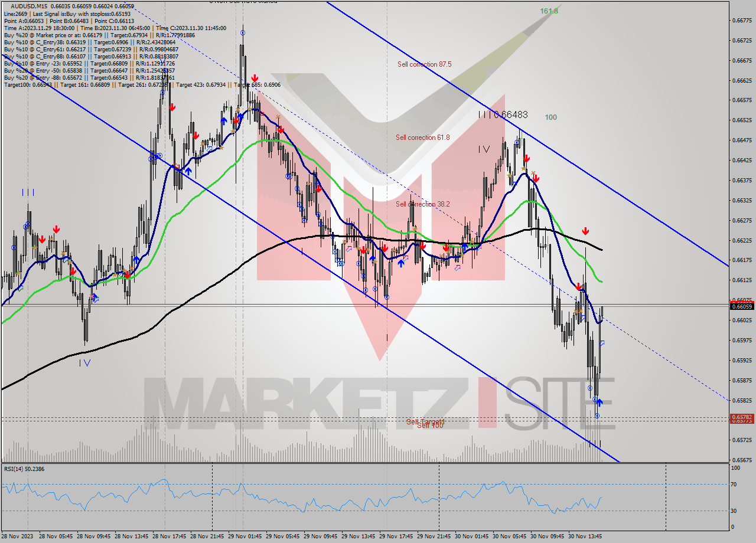Viewport: 756px width, 543px height.
Task: Select the green 100 Fibonacci label
Action: tap(550, 117)
